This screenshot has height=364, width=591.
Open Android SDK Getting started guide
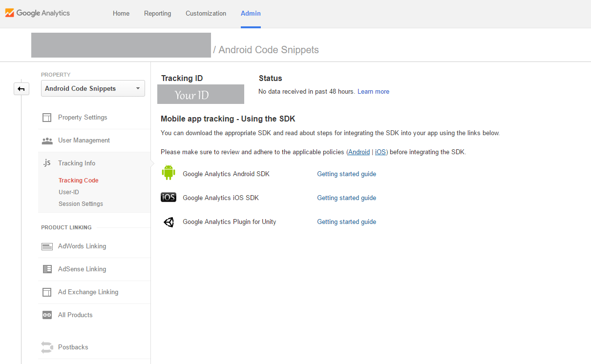point(346,174)
